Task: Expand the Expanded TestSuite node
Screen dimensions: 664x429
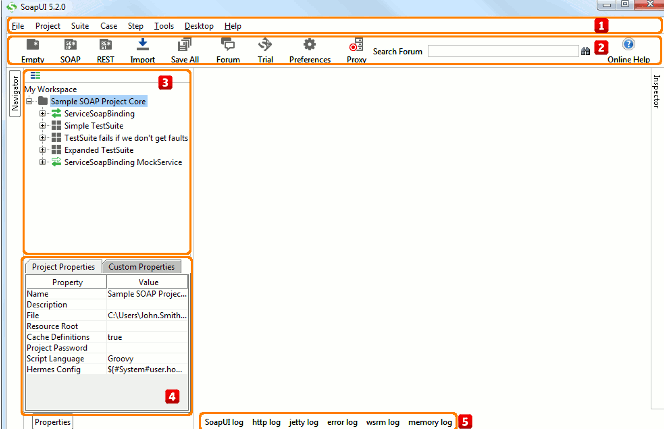Action: [42, 149]
